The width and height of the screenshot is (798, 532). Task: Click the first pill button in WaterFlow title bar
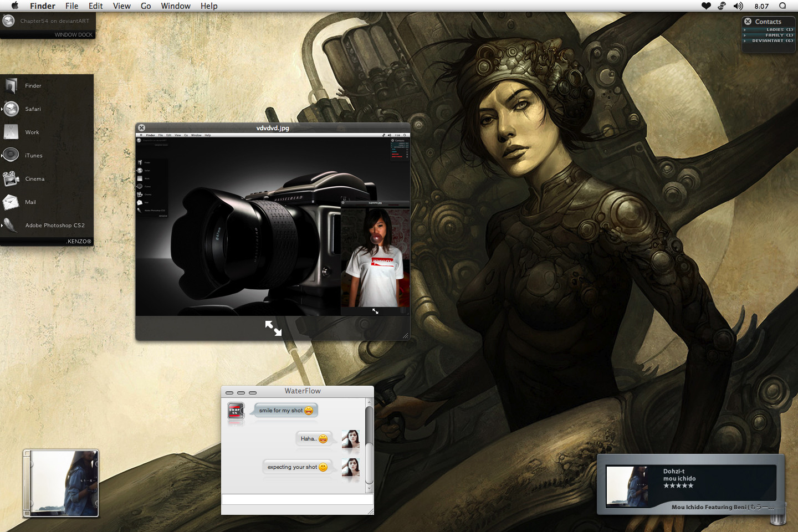coord(229,392)
